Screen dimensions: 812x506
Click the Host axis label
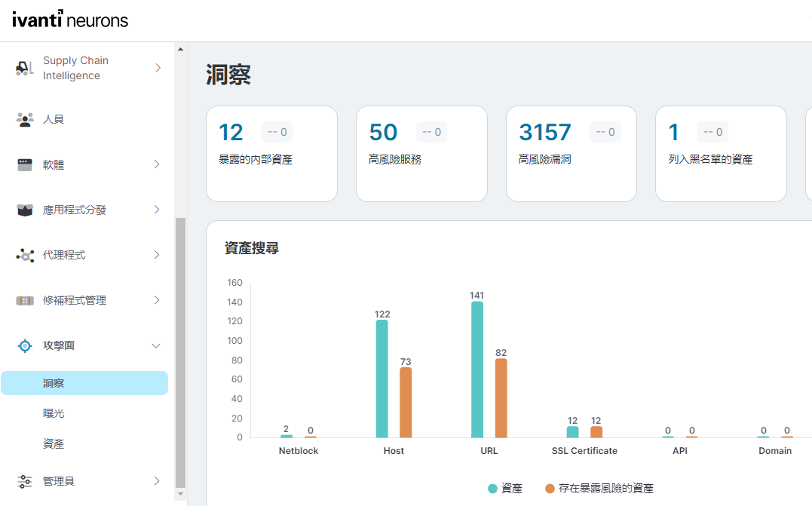pyautogui.click(x=394, y=451)
